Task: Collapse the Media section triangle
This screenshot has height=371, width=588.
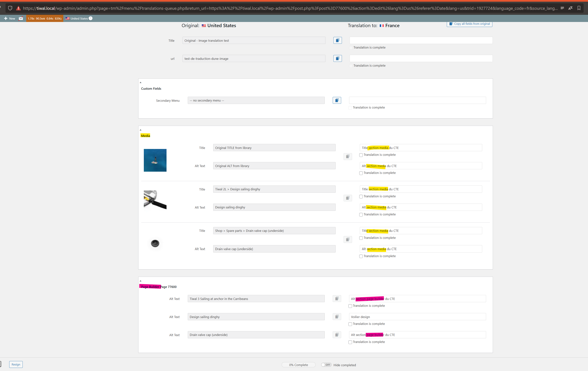Action: click(x=140, y=130)
